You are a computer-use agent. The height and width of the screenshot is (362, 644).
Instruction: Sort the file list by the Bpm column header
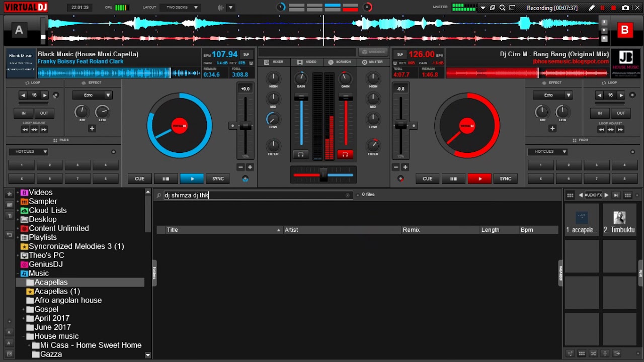tap(538, 230)
